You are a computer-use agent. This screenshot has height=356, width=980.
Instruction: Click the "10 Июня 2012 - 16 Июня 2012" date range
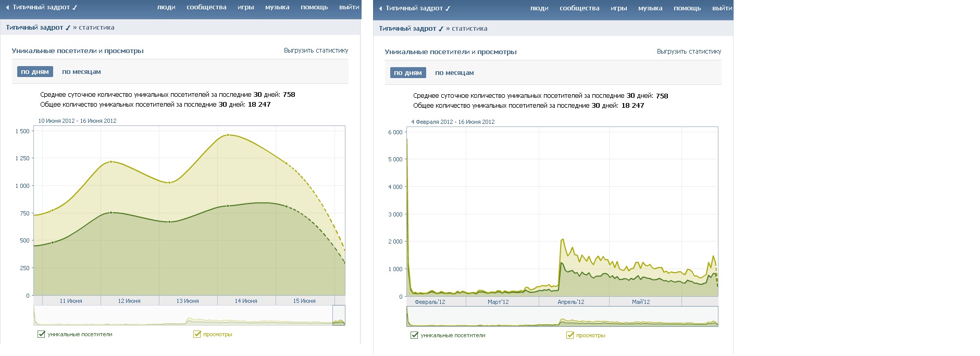(x=77, y=121)
